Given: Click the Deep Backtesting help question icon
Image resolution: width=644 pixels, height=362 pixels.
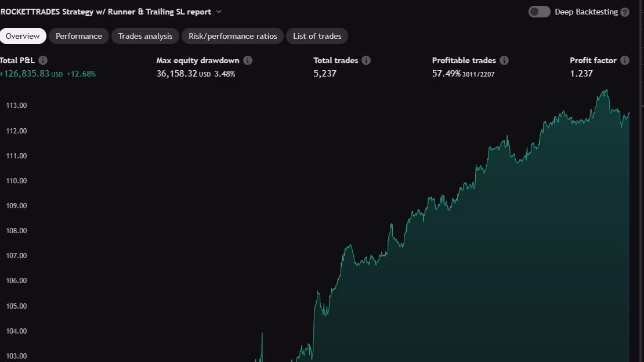Looking at the screenshot, I should pyautogui.click(x=625, y=12).
